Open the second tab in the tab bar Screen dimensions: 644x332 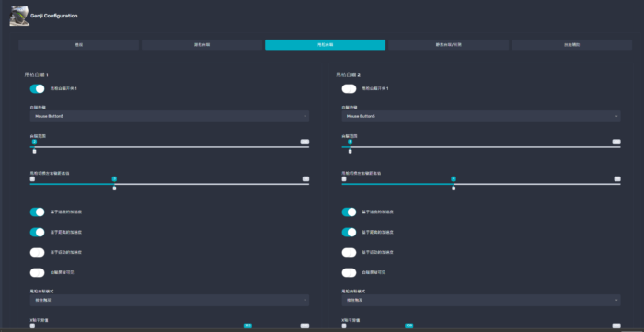pyautogui.click(x=201, y=45)
